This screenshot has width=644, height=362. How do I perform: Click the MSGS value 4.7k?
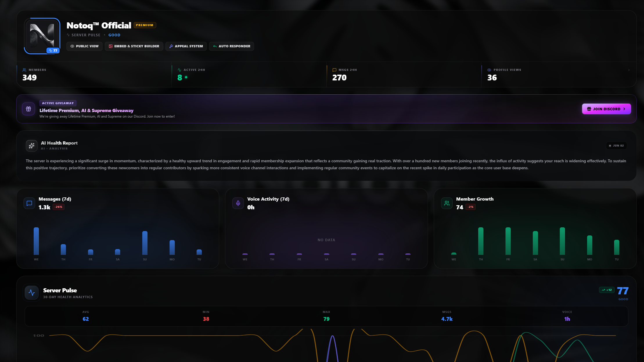447,319
